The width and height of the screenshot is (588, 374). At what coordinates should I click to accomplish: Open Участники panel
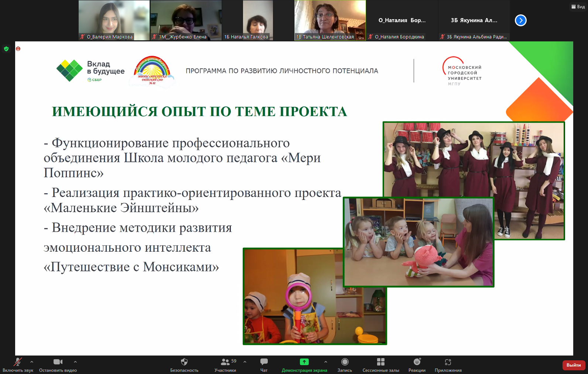[225, 365]
